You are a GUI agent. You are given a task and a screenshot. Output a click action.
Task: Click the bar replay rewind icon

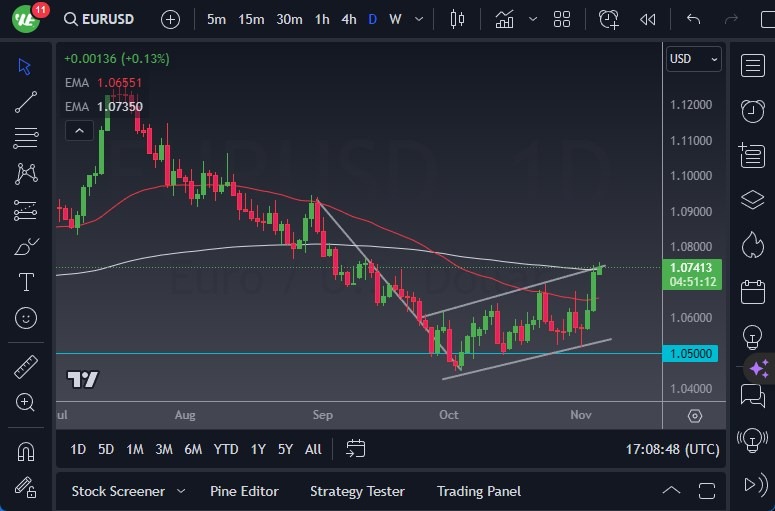(x=648, y=19)
